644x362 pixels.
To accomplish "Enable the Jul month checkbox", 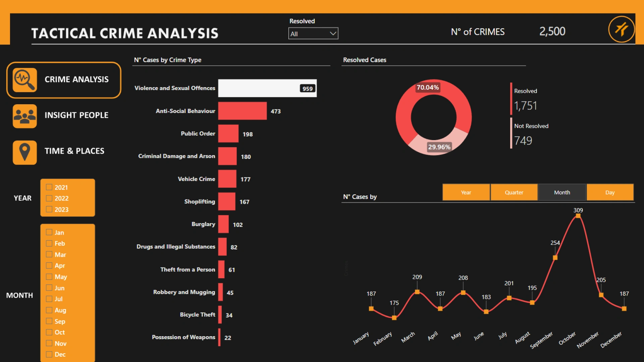I will pos(49,299).
